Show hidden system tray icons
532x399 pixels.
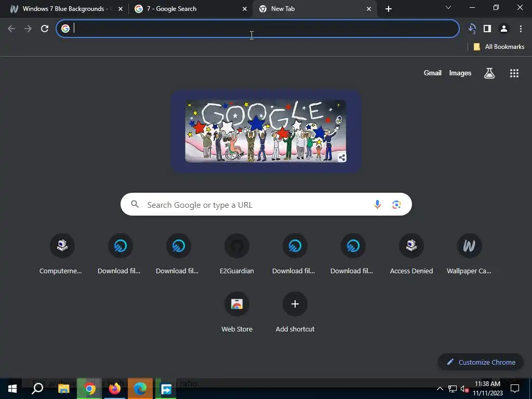(x=440, y=389)
